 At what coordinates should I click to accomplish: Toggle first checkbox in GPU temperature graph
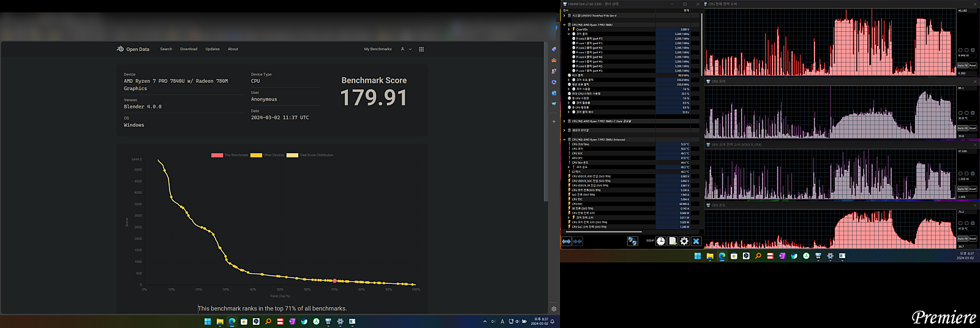[x=960, y=223]
